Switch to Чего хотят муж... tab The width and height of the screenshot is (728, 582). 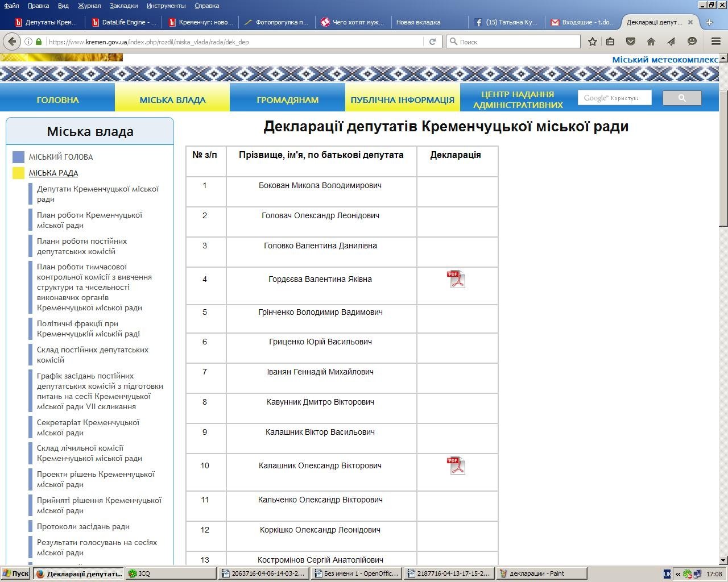pos(354,22)
